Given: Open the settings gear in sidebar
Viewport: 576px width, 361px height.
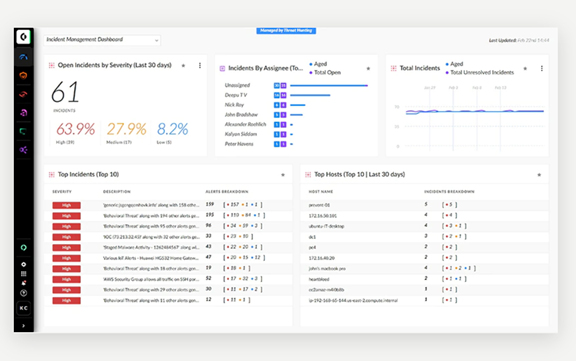Looking at the screenshot, I should pos(24,264).
